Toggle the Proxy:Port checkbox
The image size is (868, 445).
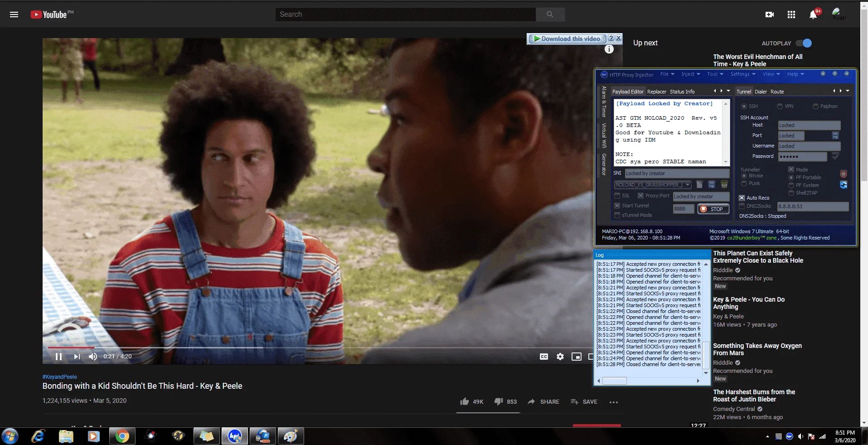640,196
